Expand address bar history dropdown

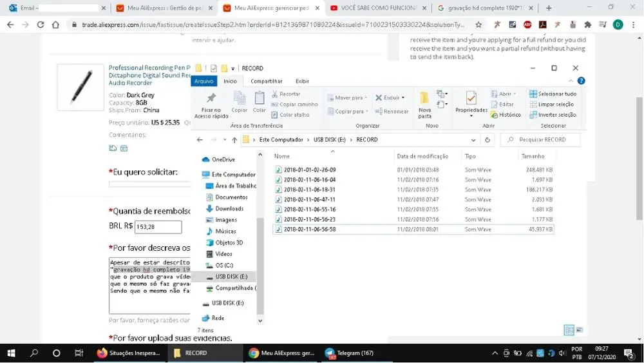[473, 140]
